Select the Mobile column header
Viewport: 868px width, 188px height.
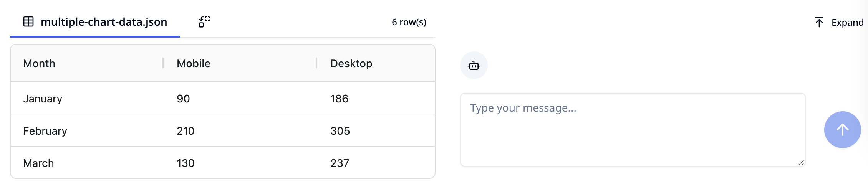tap(194, 63)
